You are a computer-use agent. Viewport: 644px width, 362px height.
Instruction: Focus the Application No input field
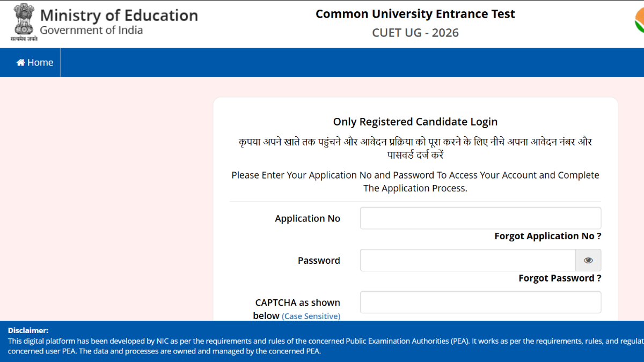(480, 218)
